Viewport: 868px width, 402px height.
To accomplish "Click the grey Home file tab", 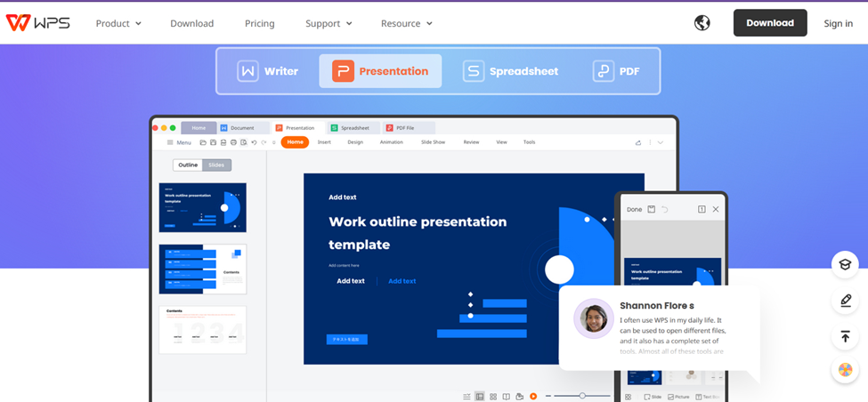I will click(x=199, y=128).
